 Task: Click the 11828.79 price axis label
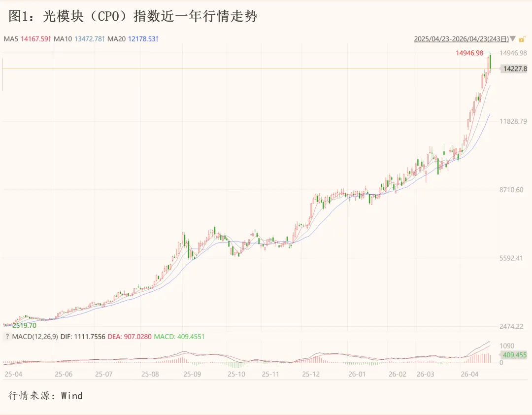click(x=513, y=121)
